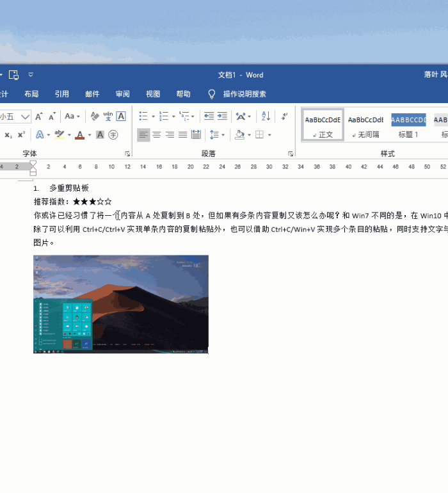Open the Font dialog launcher (字体)
This screenshot has height=493, width=448.
click(127, 154)
